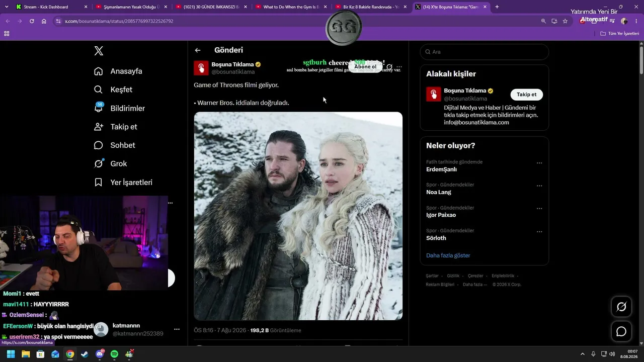Open options for Noa Lang trend

click(539, 186)
